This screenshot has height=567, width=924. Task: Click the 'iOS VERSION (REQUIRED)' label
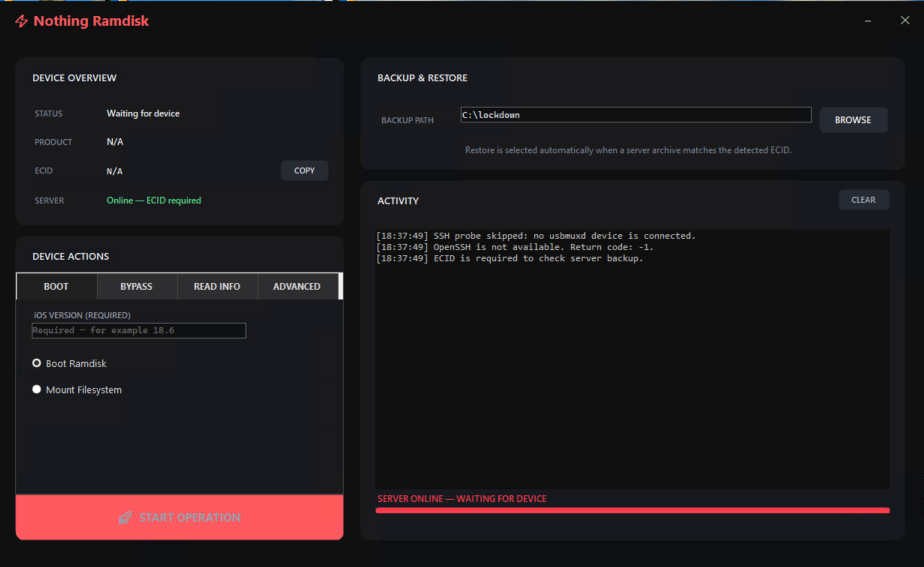click(82, 315)
